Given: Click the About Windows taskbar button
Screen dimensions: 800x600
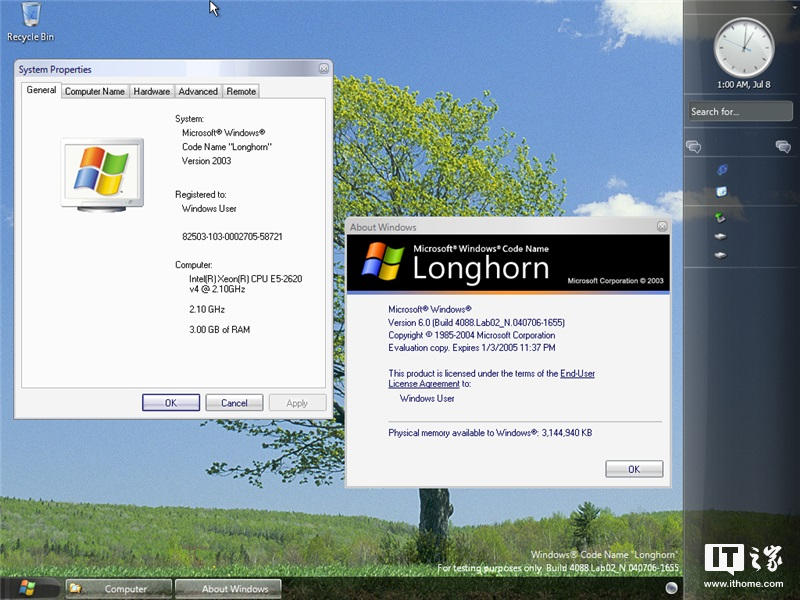Looking at the screenshot, I should [x=228, y=588].
